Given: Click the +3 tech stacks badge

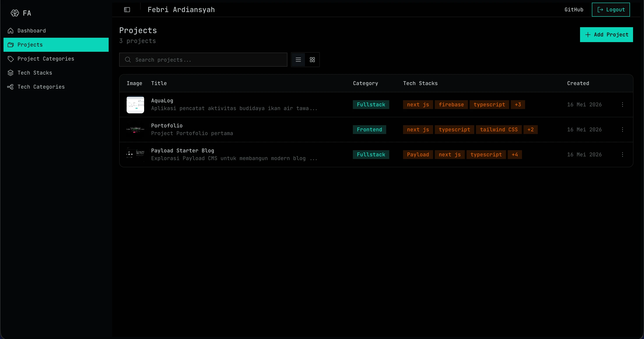Looking at the screenshot, I should click(518, 105).
